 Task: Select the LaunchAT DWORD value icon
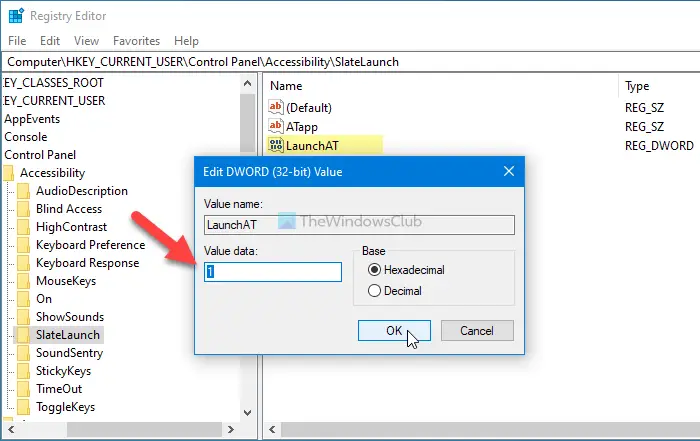275,146
